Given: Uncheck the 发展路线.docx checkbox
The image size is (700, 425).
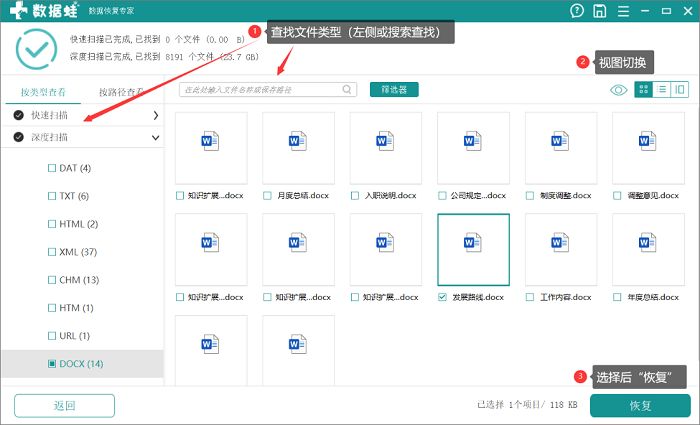Looking at the screenshot, I should tap(442, 297).
